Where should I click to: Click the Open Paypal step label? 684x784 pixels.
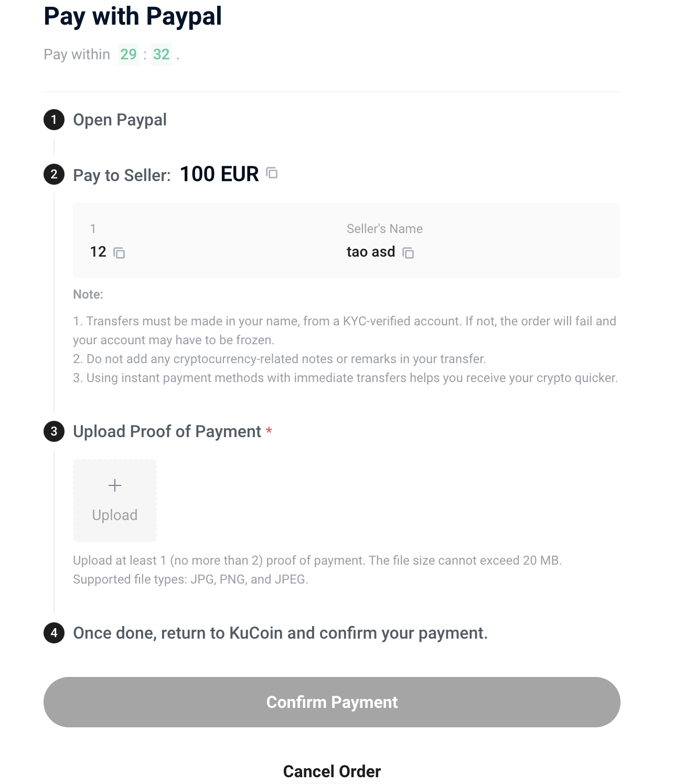(120, 120)
